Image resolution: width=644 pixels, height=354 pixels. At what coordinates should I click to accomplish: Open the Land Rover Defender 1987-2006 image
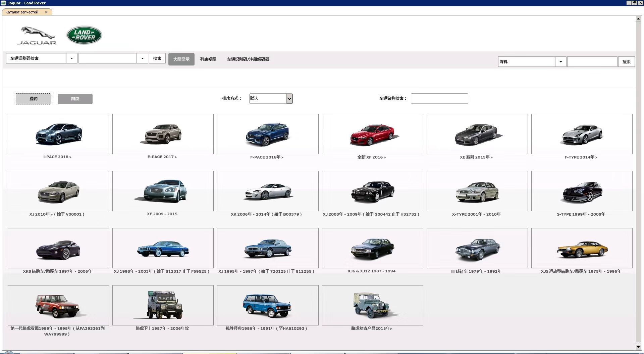tap(163, 305)
